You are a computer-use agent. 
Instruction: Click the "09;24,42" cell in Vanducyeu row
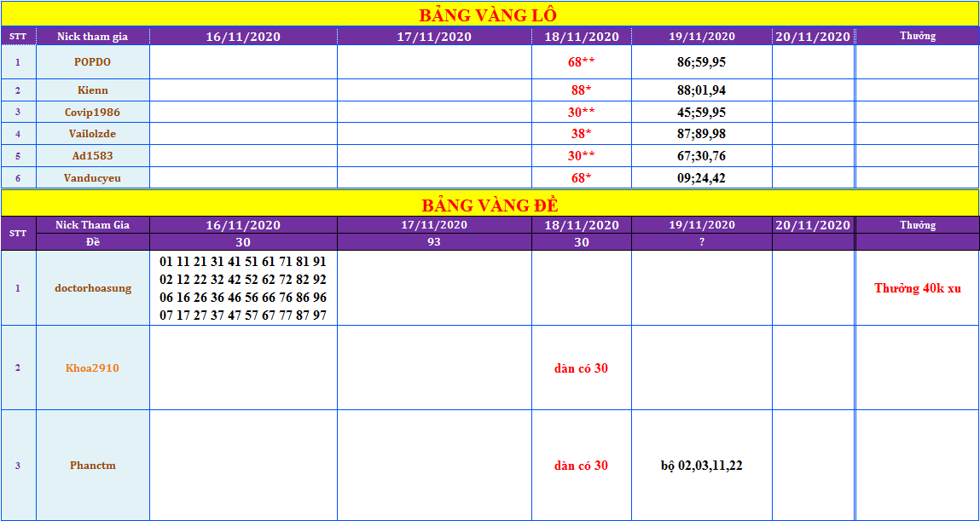pos(701,178)
